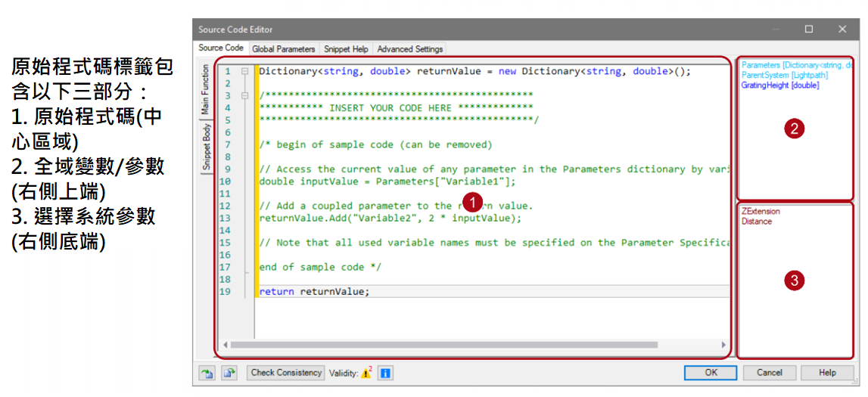Select the Snippet Body vertical tab
The width and height of the screenshot is (868, 397).
tap(206, 147)
